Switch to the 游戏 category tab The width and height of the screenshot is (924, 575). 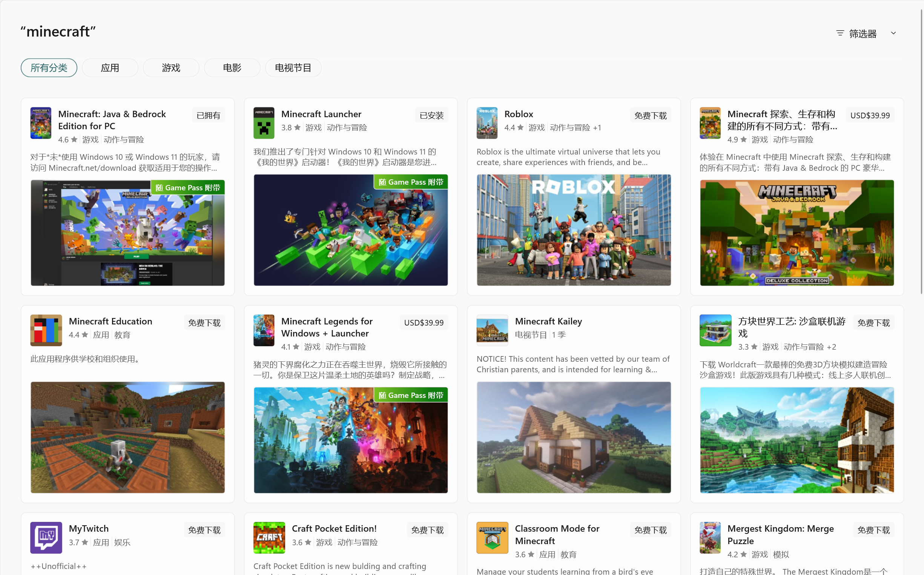[171, 68]
